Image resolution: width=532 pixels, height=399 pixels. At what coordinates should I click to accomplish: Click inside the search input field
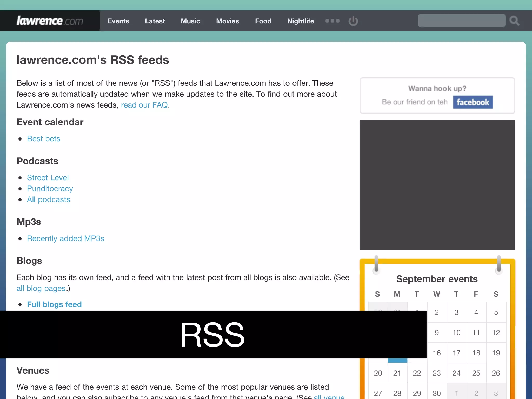[461, 21]
